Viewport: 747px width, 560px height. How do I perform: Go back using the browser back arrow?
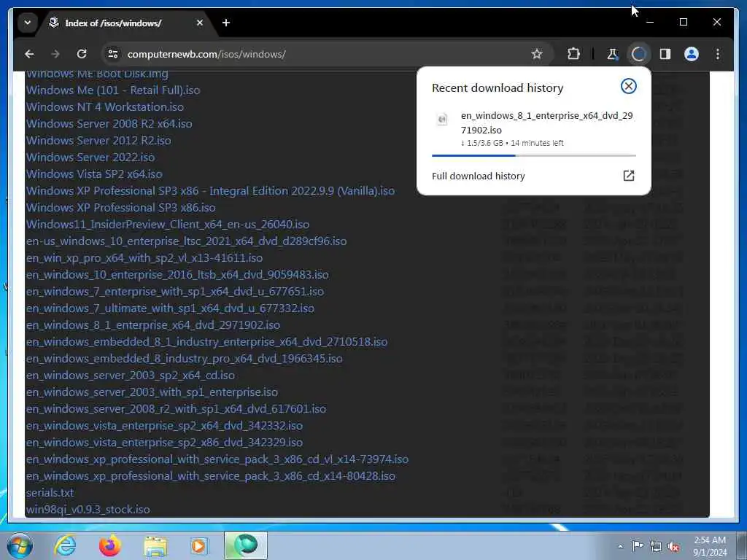[x=29, y=54]
